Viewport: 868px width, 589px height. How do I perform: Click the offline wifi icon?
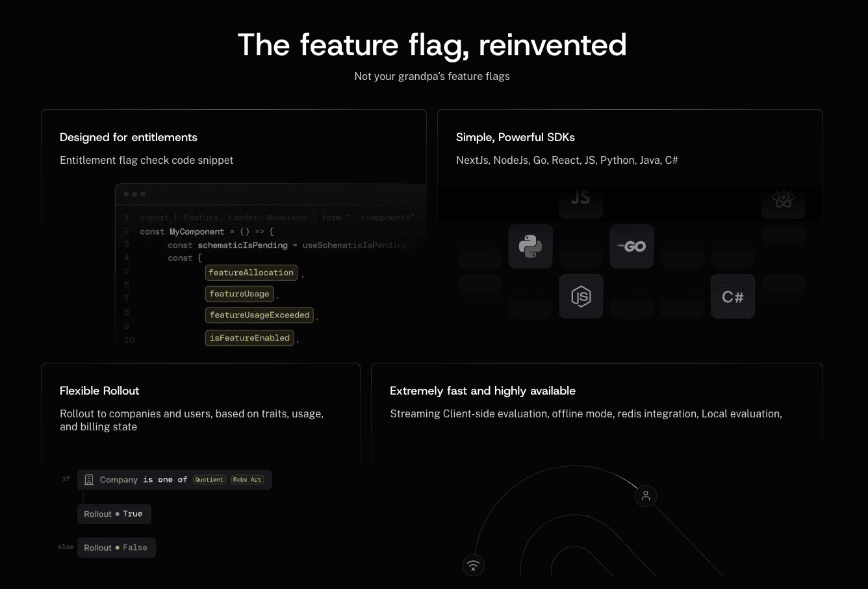click(x=473, y=565)
